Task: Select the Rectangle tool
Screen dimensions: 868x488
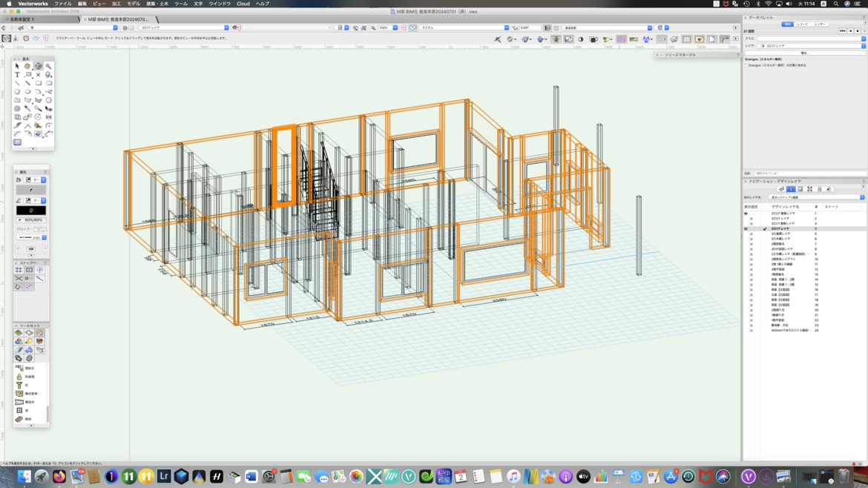Action: (38, 83)
